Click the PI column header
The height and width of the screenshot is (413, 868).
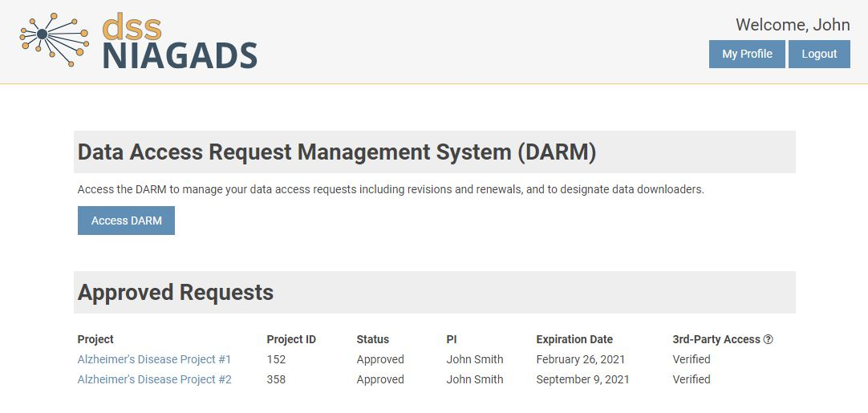452,339
